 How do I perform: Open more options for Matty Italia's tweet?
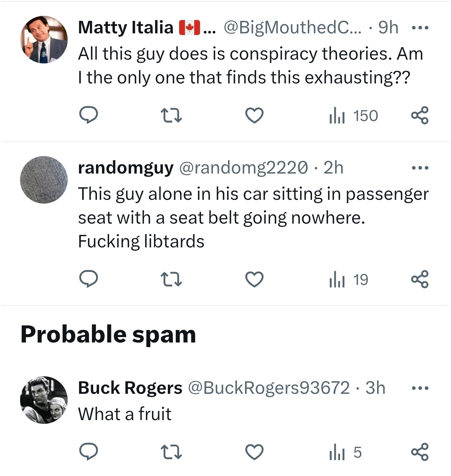pos(420,28)
